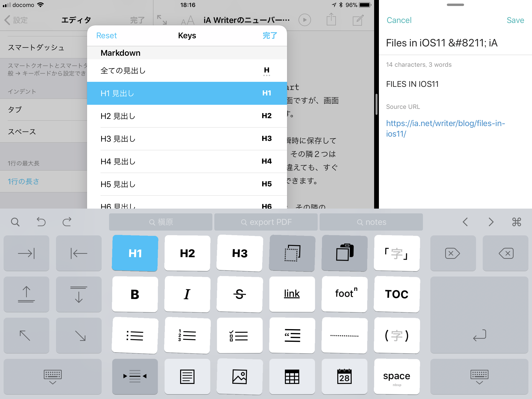This screenshot has width=532, height=399.
Task: Tap the share icon in iA Writer toolbar
Action: [x=331, y=19]
